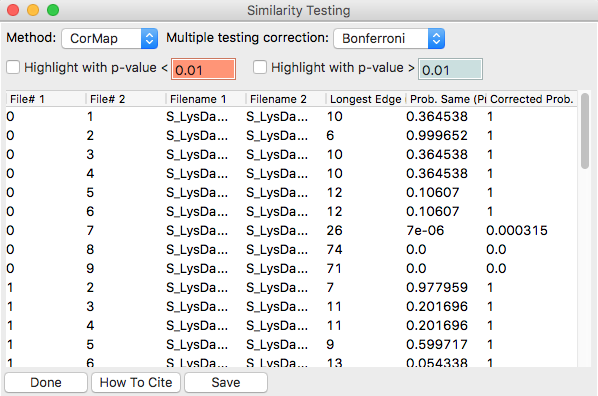Select longest edge value 13
Viewport: 598px width, 396px height.
(334, 362)
